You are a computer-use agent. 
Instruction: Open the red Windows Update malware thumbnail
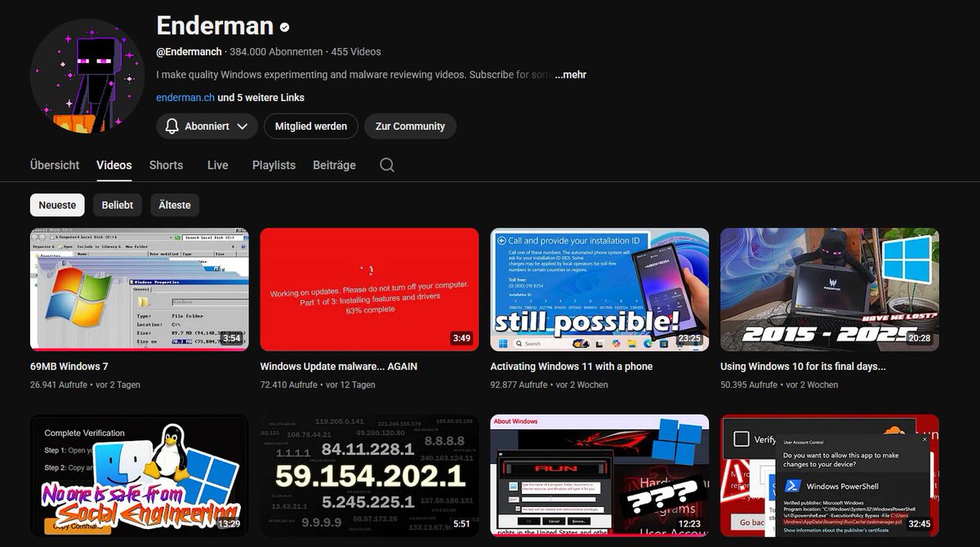[369, 289]
